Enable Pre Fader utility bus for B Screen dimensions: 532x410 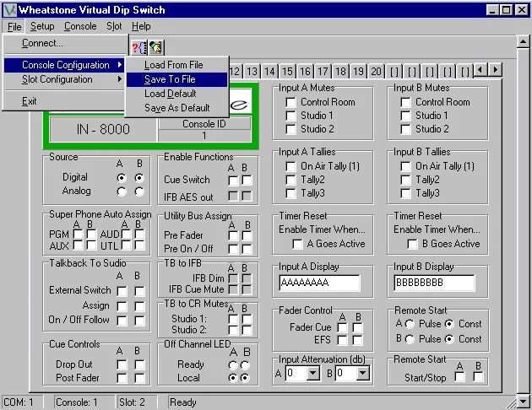tap(247, 236)
